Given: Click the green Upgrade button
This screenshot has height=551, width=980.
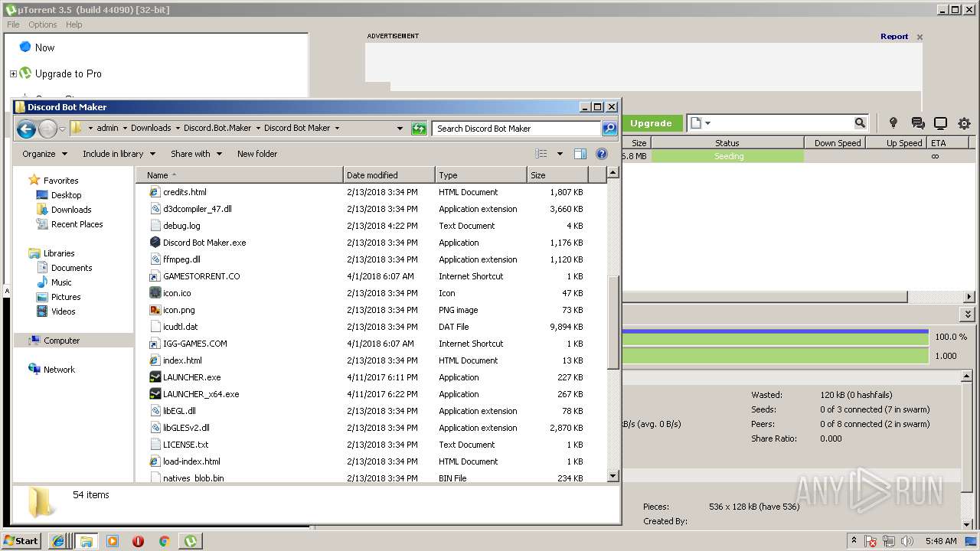Looking at the screenshot, I should [x=651, y=123].
